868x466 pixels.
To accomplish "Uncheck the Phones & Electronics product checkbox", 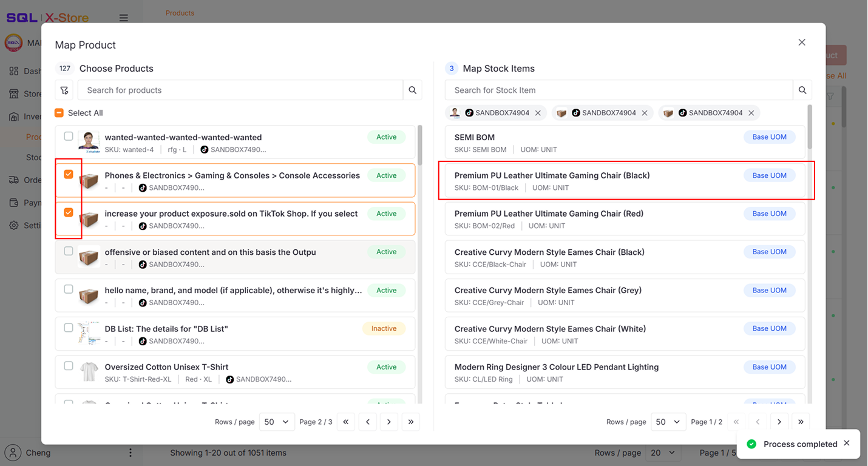I will click(x=69, y=175).
